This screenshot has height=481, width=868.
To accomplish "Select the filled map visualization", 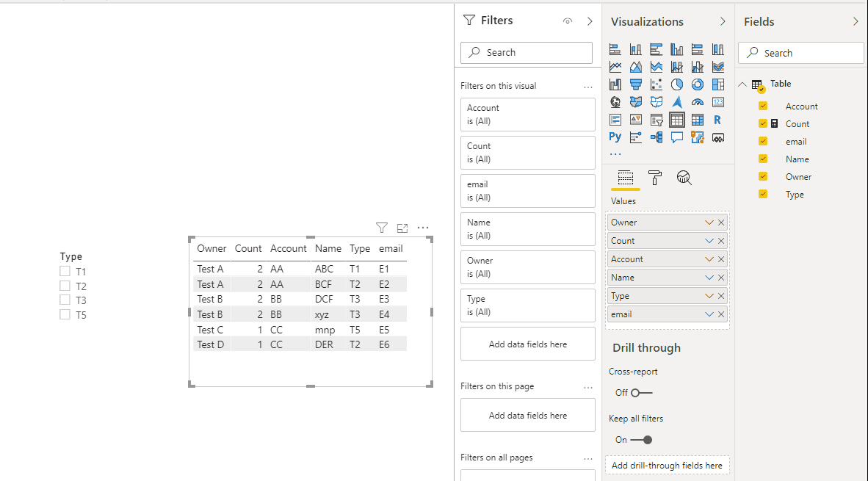I will pyautogui.click(x=635, y=102).
